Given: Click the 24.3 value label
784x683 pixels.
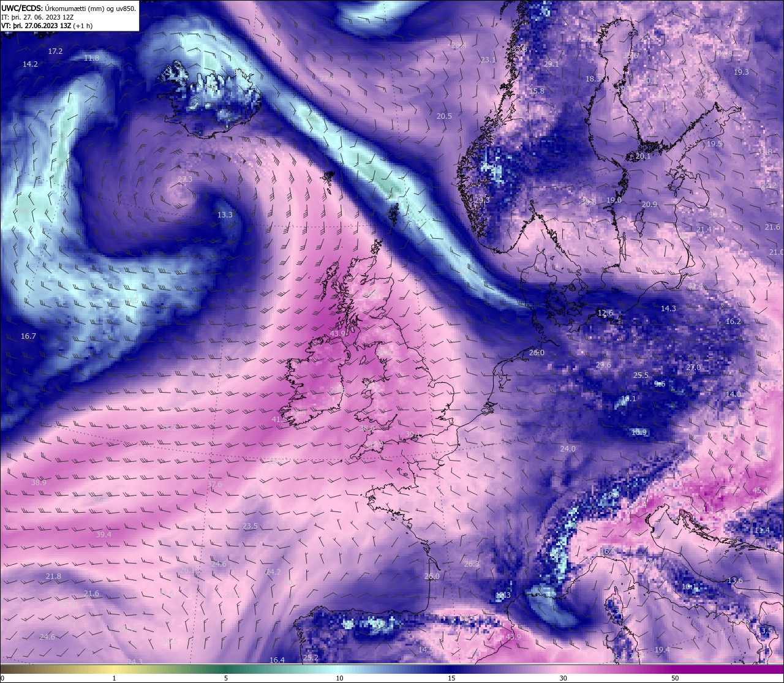Looking at the screenshot, I should tap(135, 662).
